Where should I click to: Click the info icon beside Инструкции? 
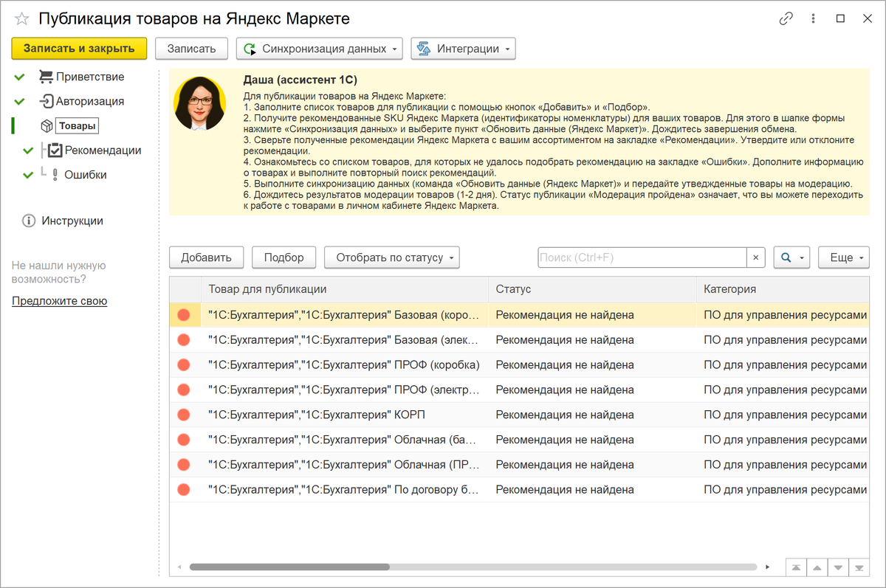[x=29, y=221]
